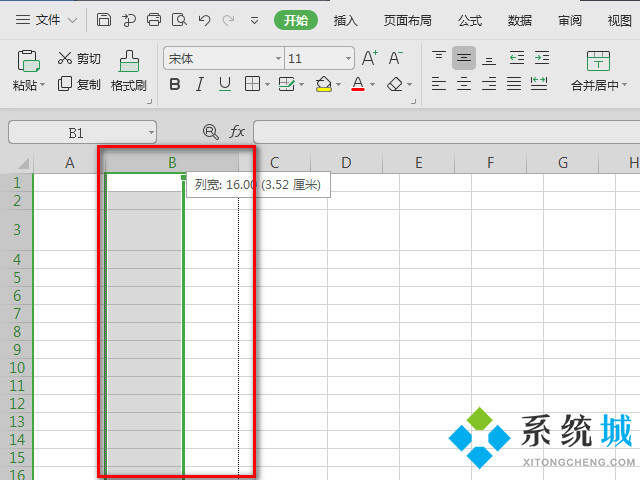Open the 页面布局 tab
Image resolution: width=640 pixels, height=480 pixels.
coord(407,20)
